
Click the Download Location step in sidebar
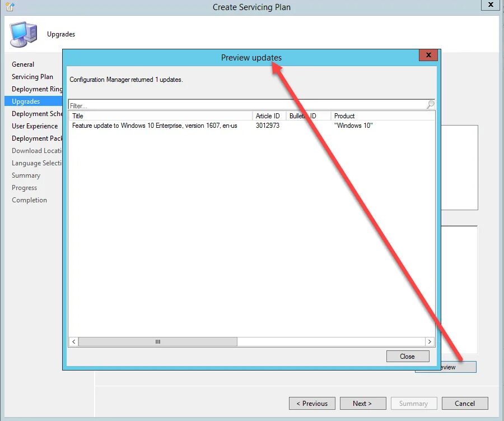37,151
